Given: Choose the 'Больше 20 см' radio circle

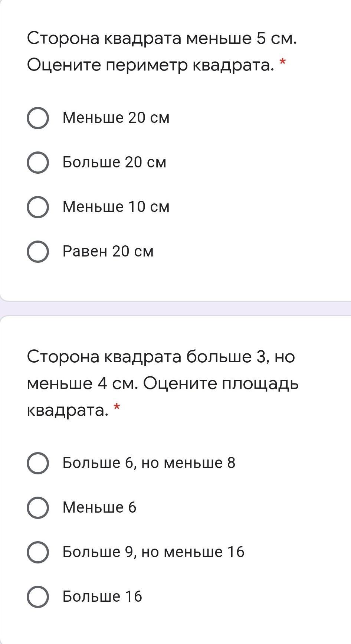Looking at the screenshot, I should point(37,163).
